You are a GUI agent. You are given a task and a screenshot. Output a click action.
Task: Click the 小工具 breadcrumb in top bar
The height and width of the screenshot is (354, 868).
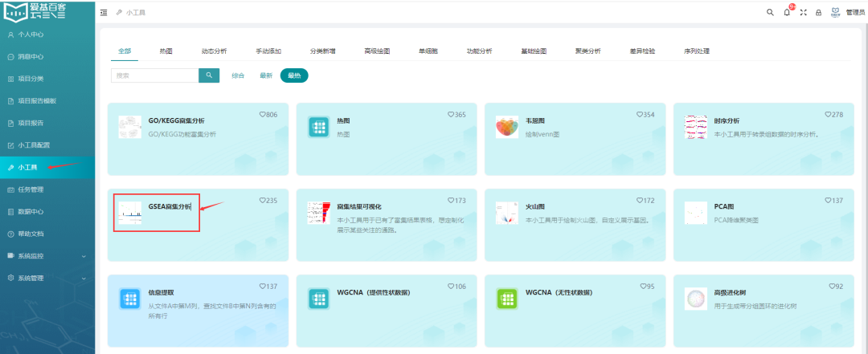pyautogui.click(x=136, y=12)
